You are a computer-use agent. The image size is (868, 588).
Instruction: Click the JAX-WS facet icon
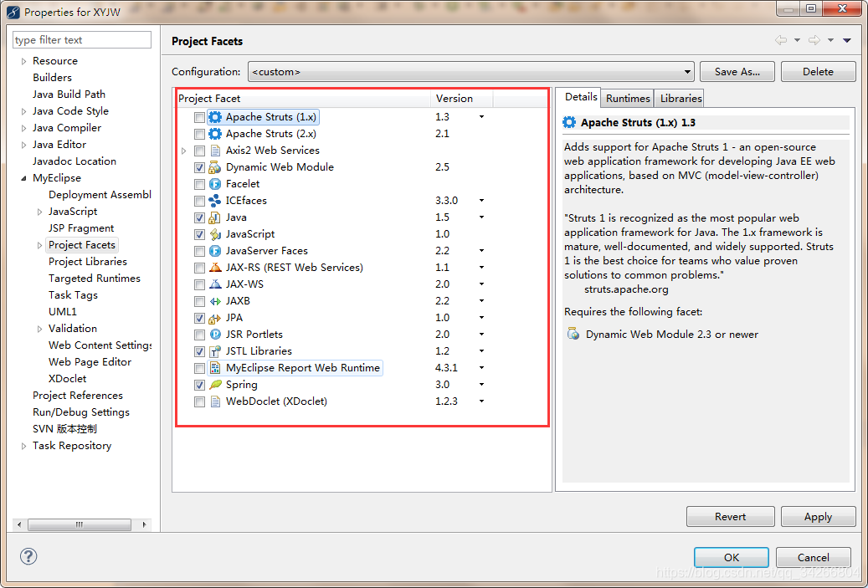(215, 284)
